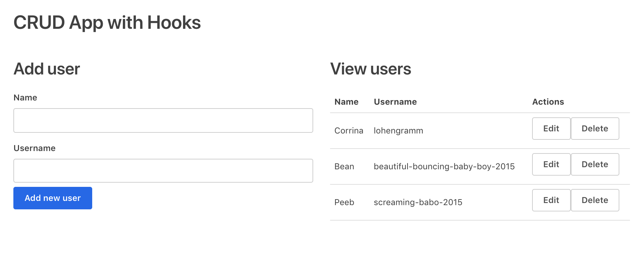Click the Actions column header
Viewport: 644px width, 255px height.
pyautogui.click(x=548, y=102)
